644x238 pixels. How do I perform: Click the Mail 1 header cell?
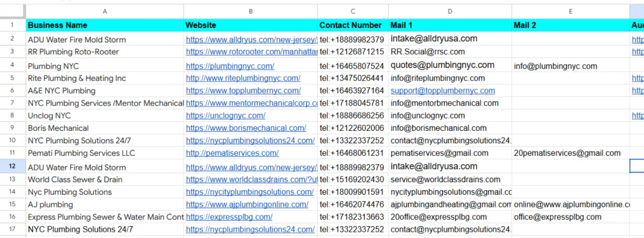[450, 25]
